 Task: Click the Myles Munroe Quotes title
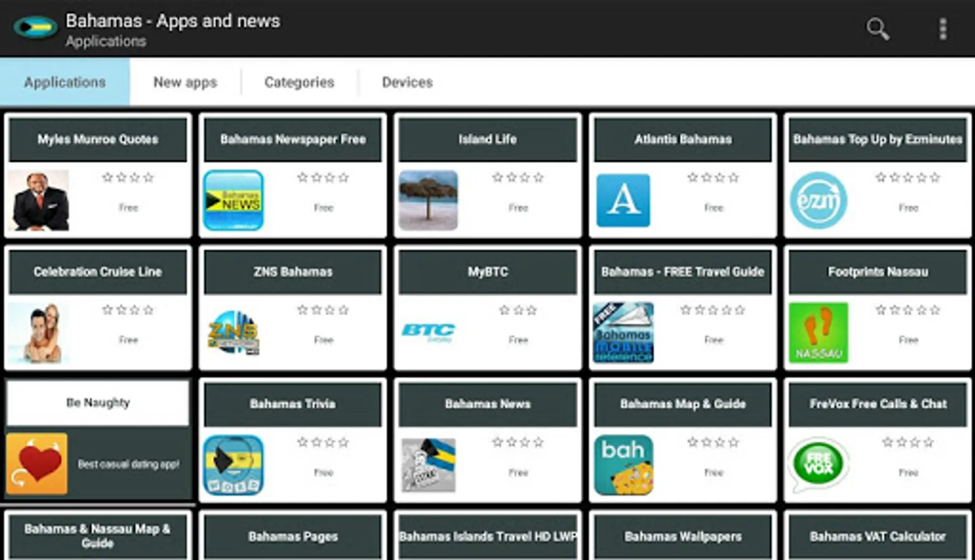[x=98, y=139]
